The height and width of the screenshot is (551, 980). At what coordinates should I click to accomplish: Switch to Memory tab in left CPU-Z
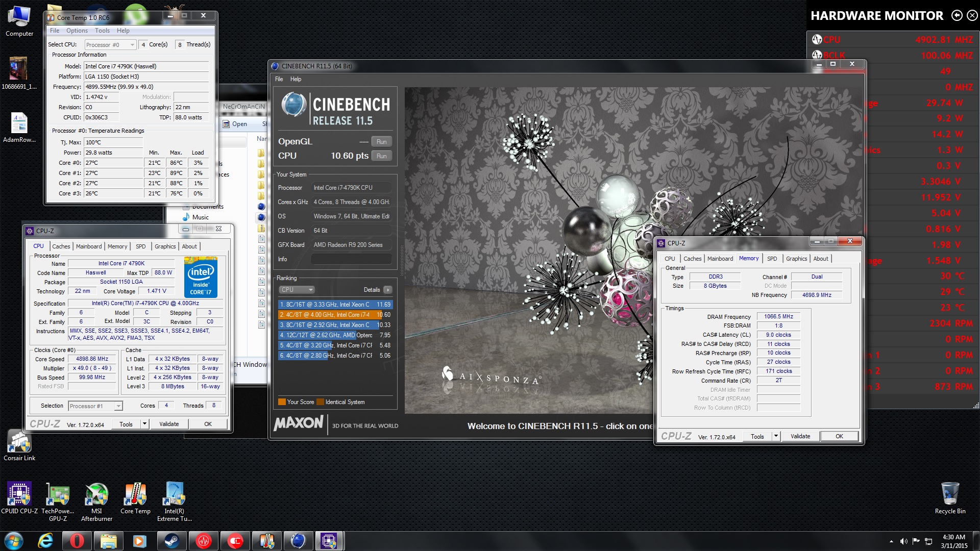(x=117, y=246)
